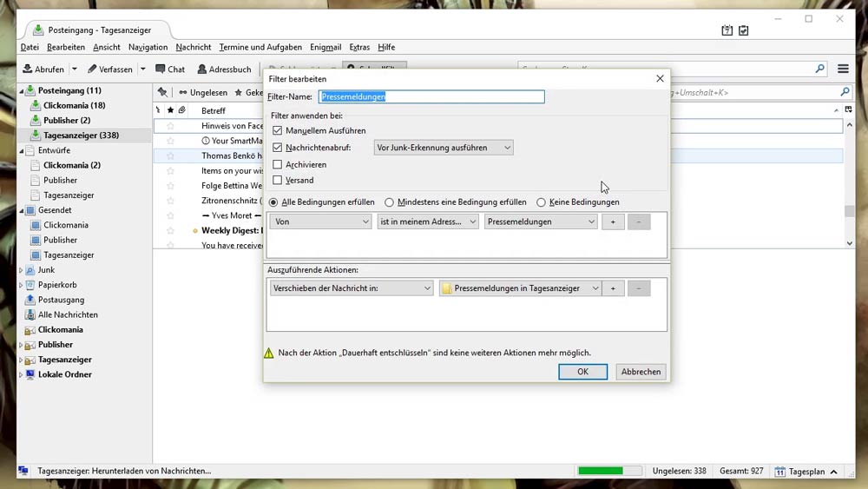The height and width of the screenshot is (489, 868).
Task: Open the Chat toolbar icon
Action: [161, 69]
